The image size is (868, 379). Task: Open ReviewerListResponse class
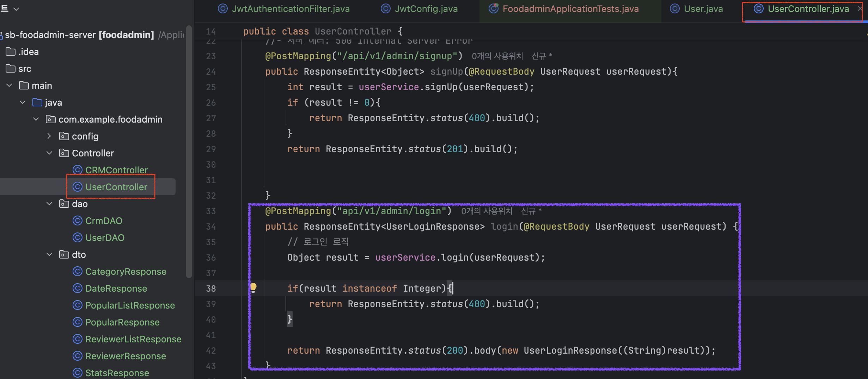pyautogui.click(x=133, y=339)
